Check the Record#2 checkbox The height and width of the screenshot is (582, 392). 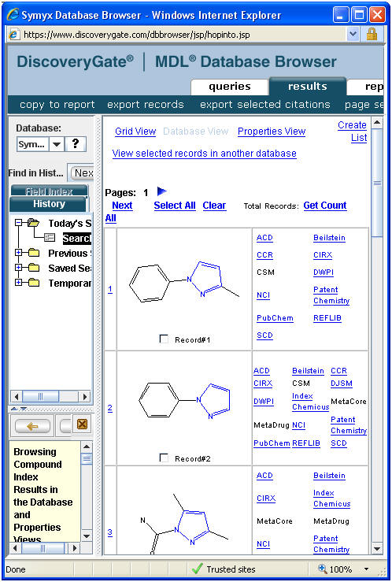164,458
